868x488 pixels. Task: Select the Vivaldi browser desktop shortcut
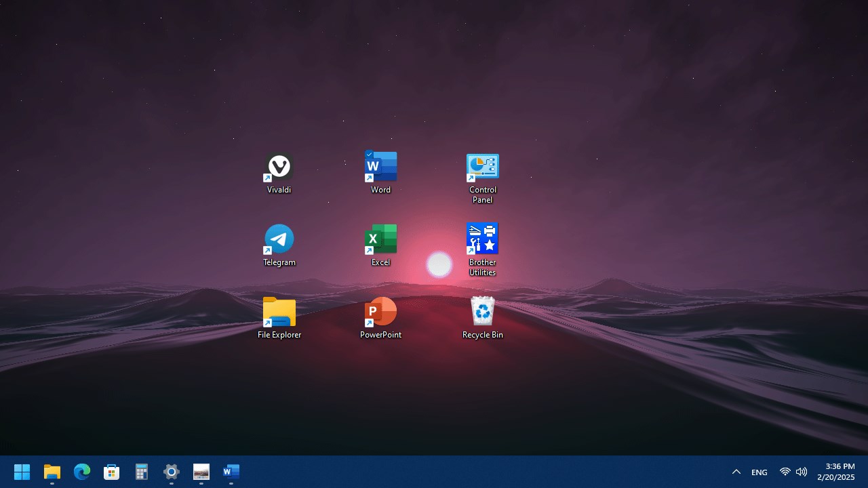(x=279, y=174)
